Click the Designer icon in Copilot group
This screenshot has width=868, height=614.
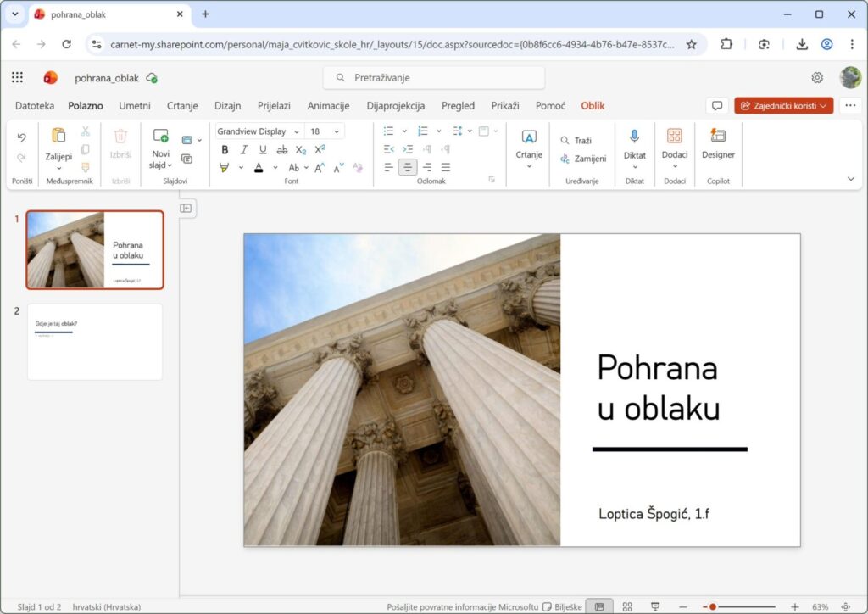pyautogui.click(x=718, y=136)
